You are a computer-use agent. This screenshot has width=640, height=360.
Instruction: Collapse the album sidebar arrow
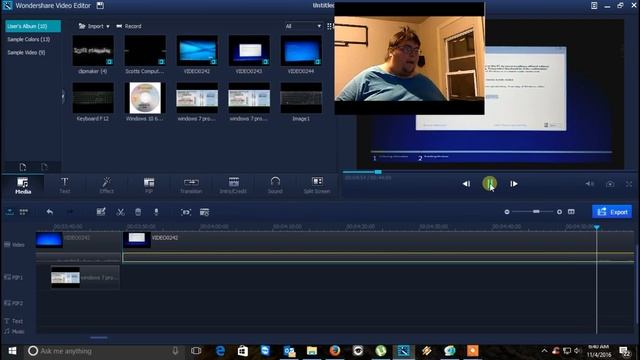click(x=63, y=96)
